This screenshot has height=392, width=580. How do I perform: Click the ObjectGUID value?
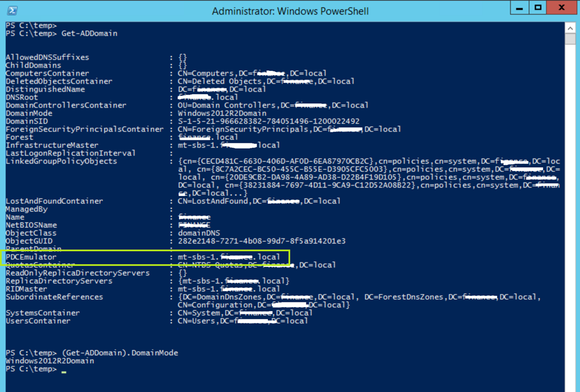262,241
